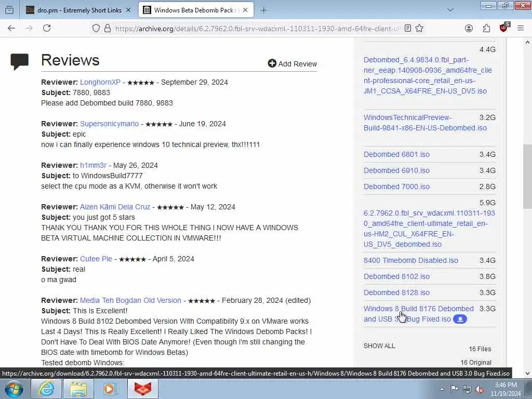Click the muted volume tray icon
This screenshot has width=532, height=399.
pos(480,389)
